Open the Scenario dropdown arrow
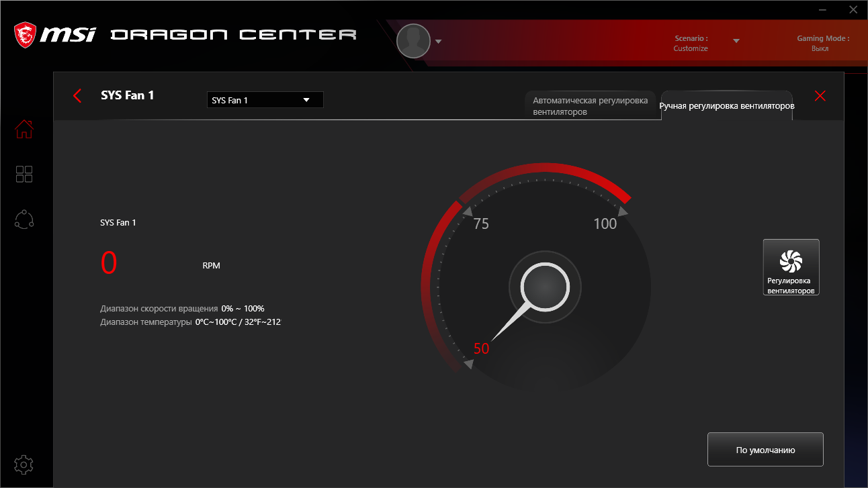 coord(736,41)
